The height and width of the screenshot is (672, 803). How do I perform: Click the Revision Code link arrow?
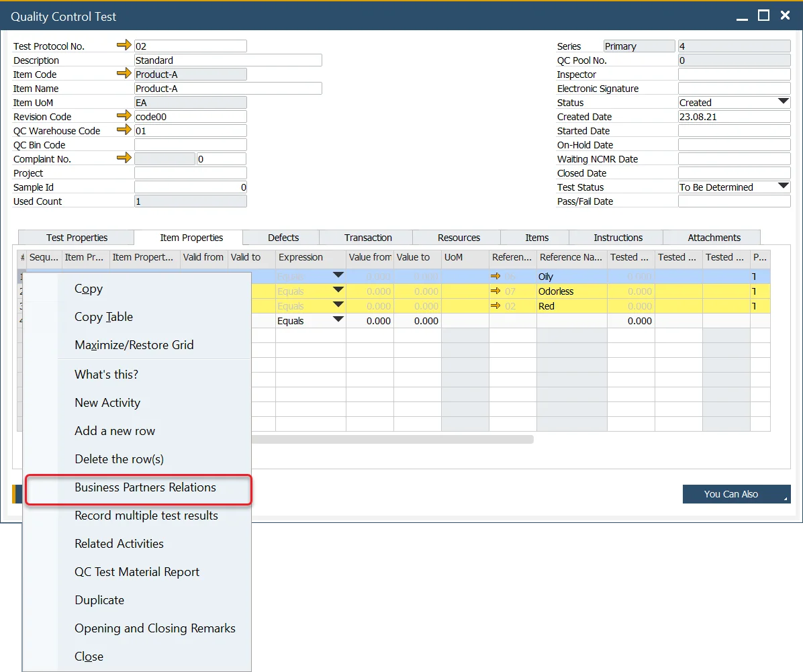124,116
